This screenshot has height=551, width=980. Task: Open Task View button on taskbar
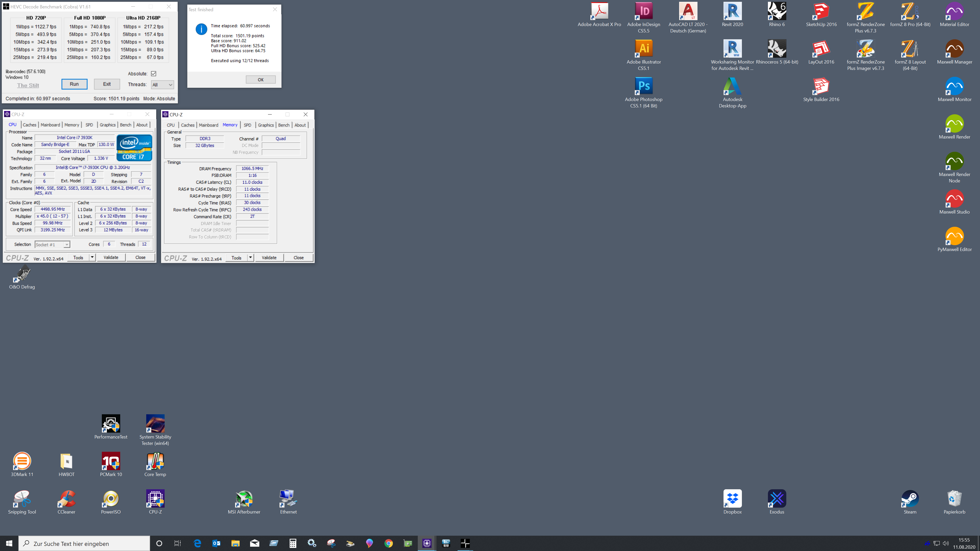(x=178, y=543)
